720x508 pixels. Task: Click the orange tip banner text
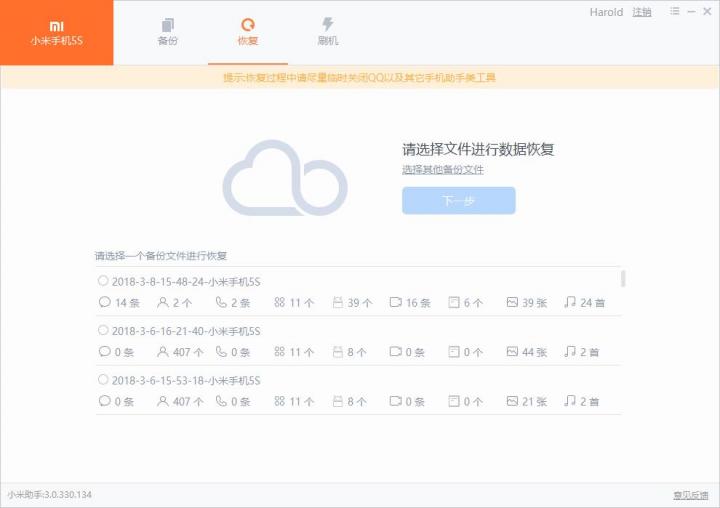click(360, 77)
